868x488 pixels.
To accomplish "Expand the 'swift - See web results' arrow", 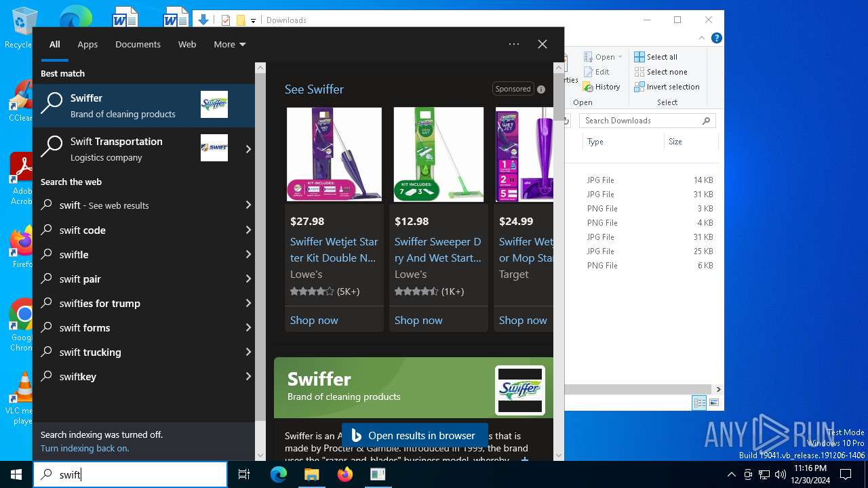I will coord(248,205).
